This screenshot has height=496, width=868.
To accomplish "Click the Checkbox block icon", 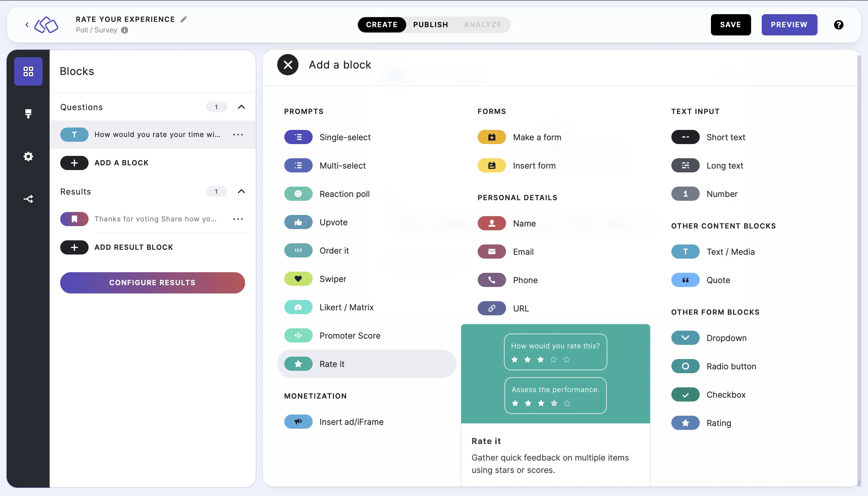I will [686, 394].
